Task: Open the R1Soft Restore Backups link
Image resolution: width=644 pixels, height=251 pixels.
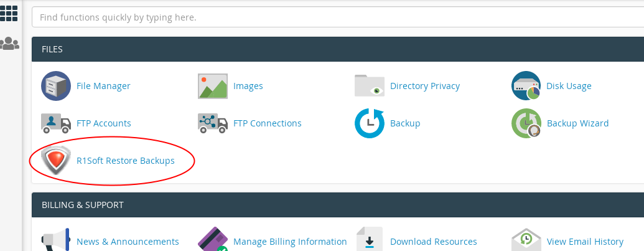Action: tap(125, 161)
